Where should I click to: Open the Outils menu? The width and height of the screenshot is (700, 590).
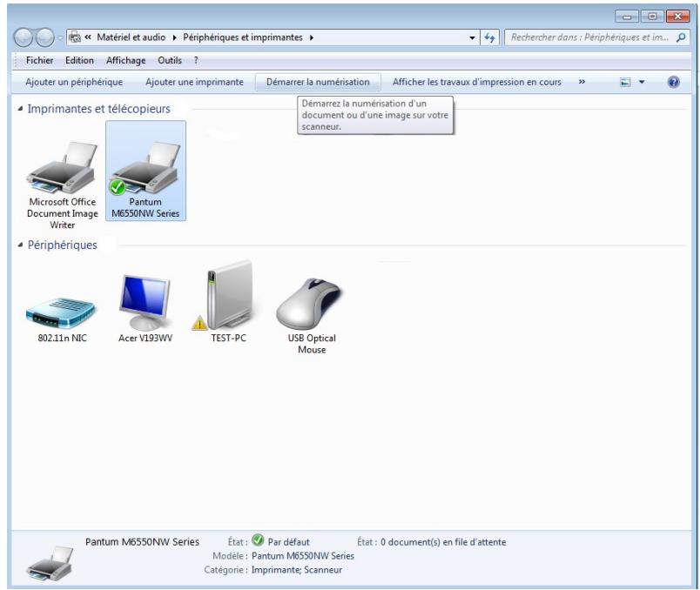pyautogui.click(x=170, y=60)
